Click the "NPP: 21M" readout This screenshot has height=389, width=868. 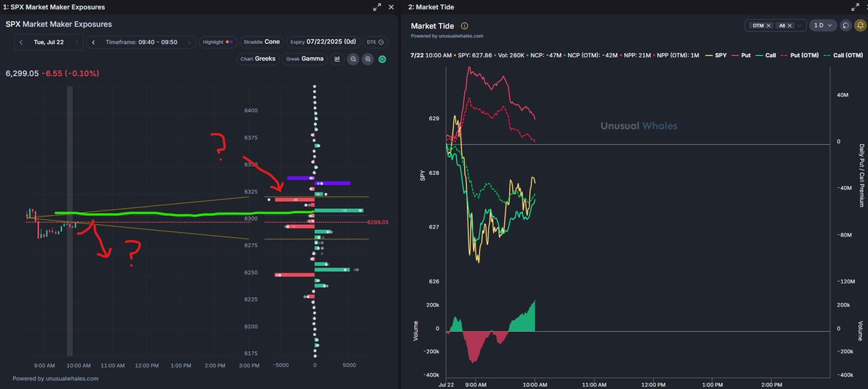pos(636,56)
